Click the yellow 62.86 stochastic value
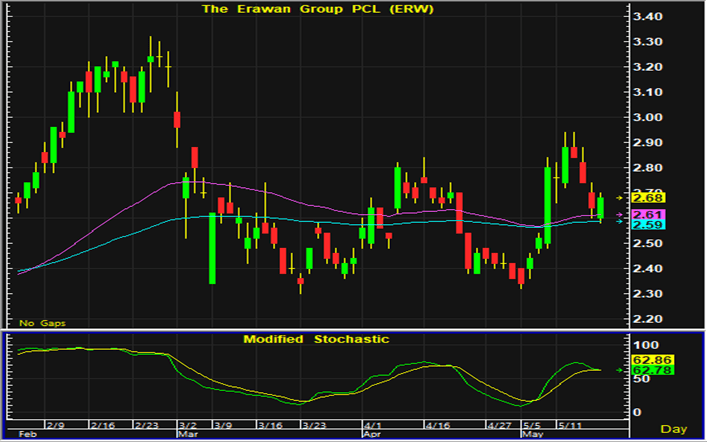Viewport: 707px width, 442px height. pos(652,360)
